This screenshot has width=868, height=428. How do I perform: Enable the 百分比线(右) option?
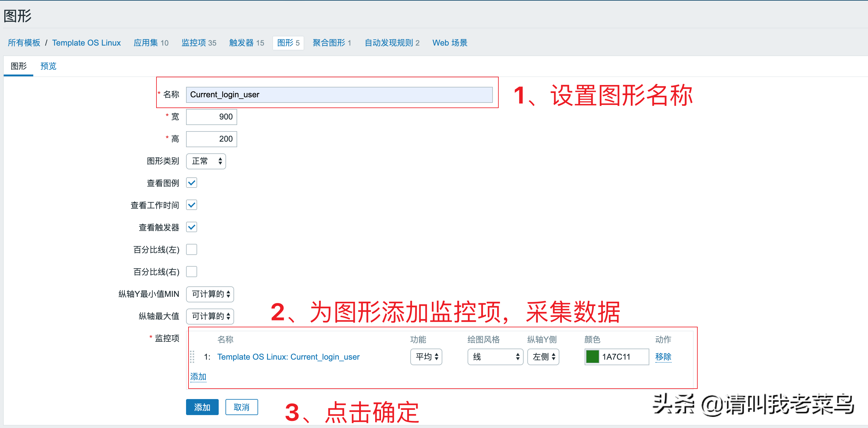tap(191, 271)
